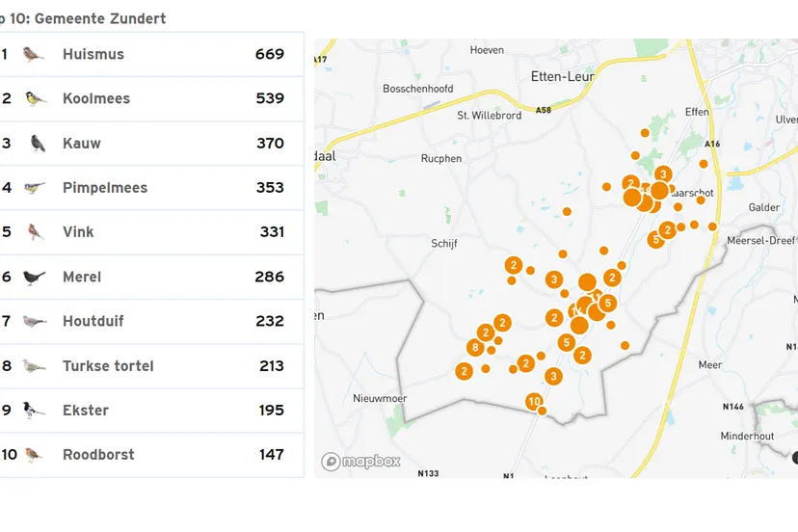This screenshot has width=798, height=532.
Task: Click the Pimpelmees bird icon
Action: click(x=34, y=188)
